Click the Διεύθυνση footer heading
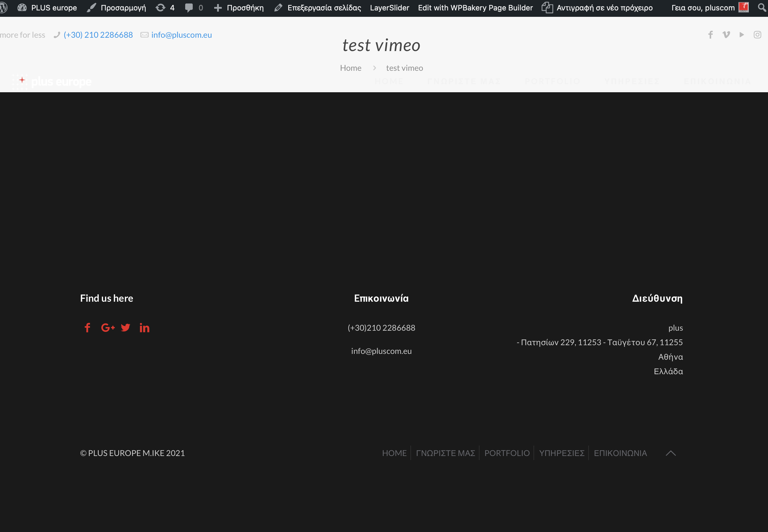The height and width of the screenshot is (532, 768). coord(657,298)
